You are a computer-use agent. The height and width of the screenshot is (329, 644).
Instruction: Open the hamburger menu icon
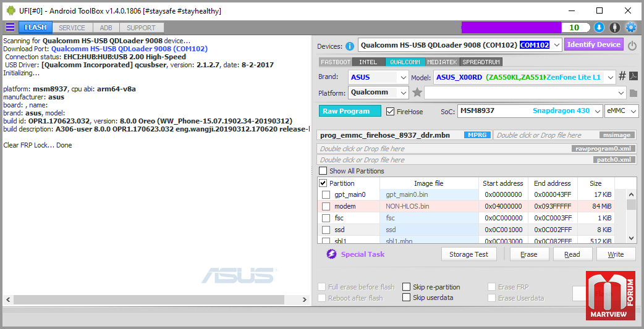click(10, 28)
